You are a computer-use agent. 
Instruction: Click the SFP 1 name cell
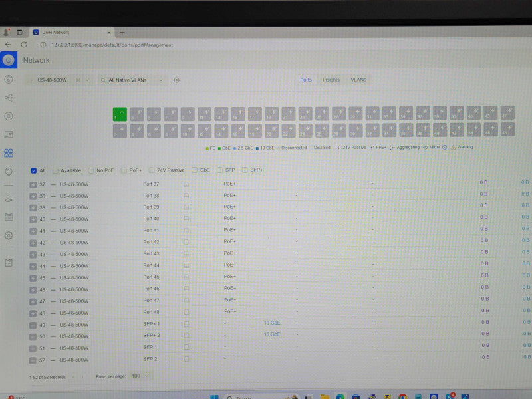coord(150,347)
